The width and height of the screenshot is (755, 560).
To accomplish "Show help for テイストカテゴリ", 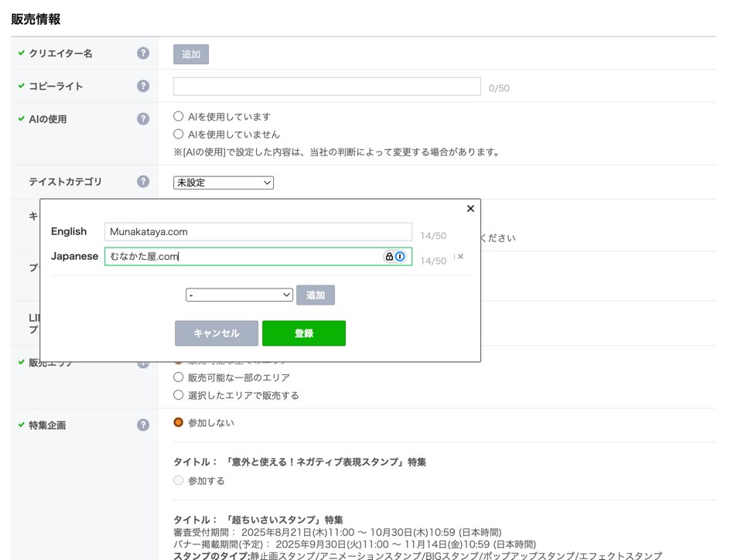I will click(x=143, y=182).
